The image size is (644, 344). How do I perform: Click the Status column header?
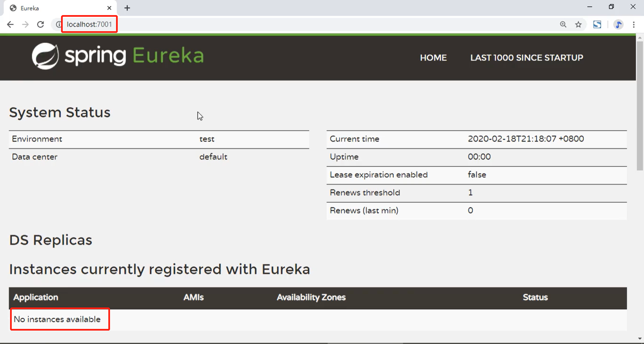click(535, 297)
